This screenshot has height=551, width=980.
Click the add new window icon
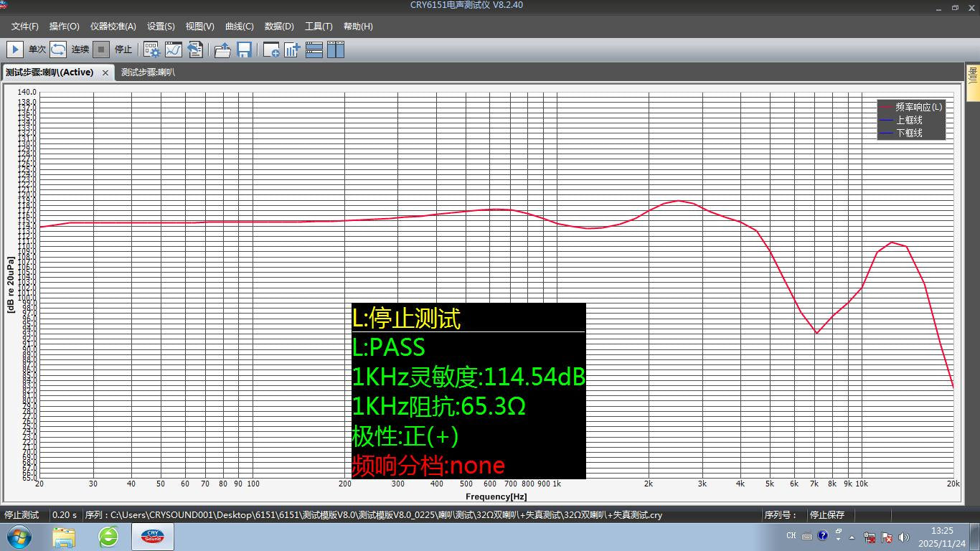pyautogui.click(x=271, y=50)
